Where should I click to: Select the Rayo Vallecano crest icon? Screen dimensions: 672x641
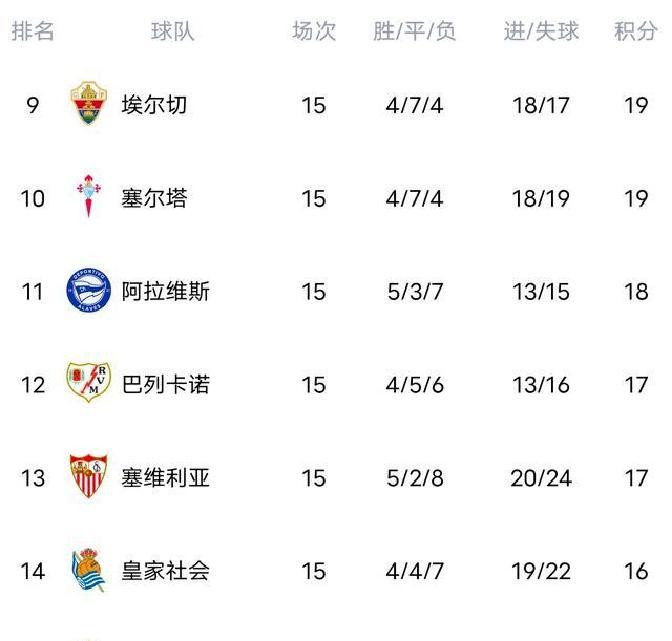click(87, 385)
